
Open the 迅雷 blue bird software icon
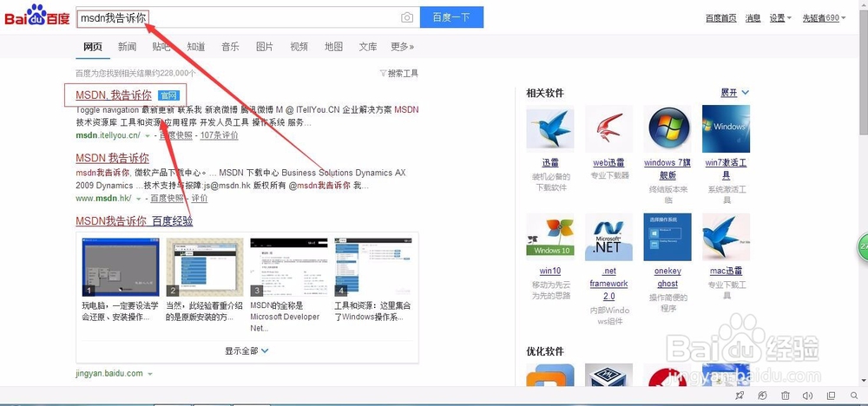550,129
